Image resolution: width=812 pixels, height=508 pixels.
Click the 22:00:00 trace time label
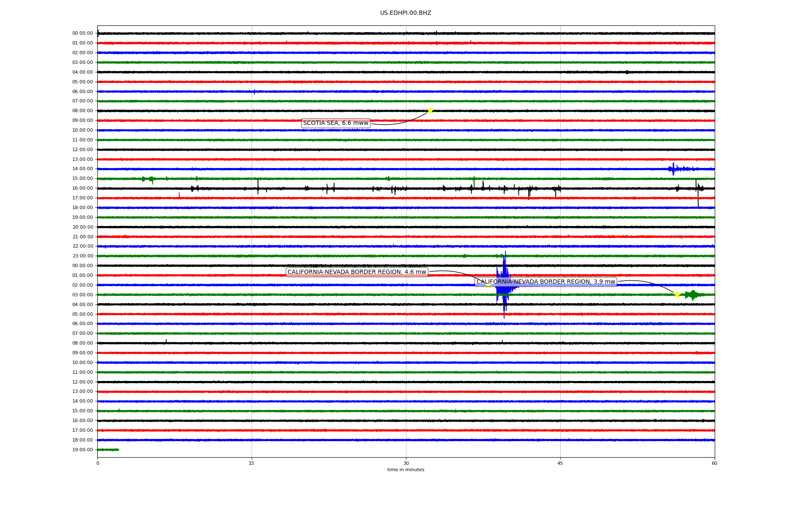pos(82,246)
